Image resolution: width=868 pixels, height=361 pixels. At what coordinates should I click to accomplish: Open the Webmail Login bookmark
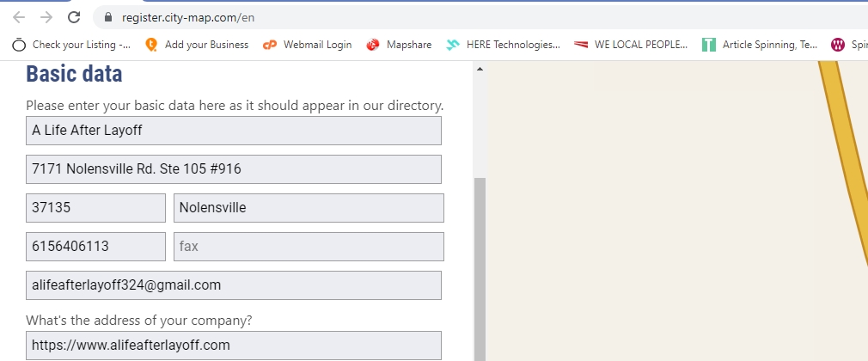tap(307, 45)
